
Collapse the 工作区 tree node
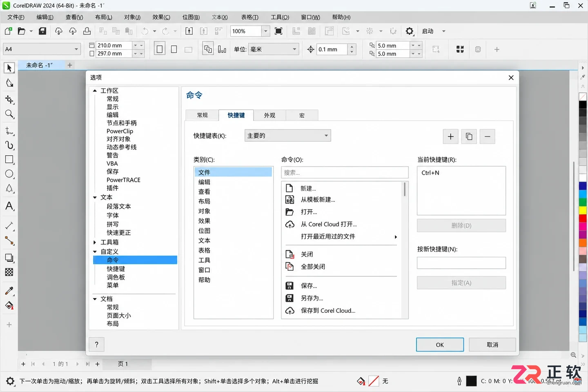[x=95, y=91]
